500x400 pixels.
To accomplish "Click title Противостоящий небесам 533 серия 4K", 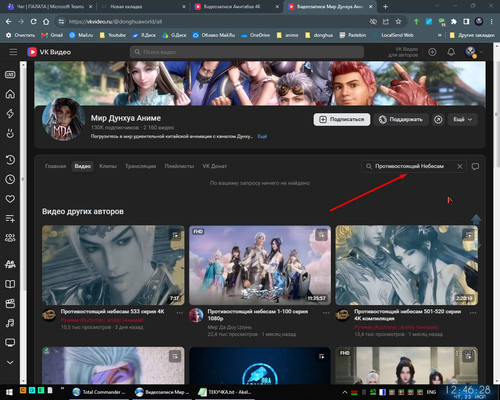I will point(112,311).
